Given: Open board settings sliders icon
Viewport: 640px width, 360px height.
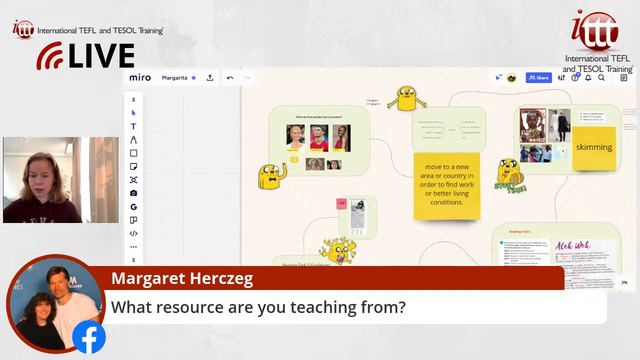Looking at the screenshot, I should [x=562, y=78].
